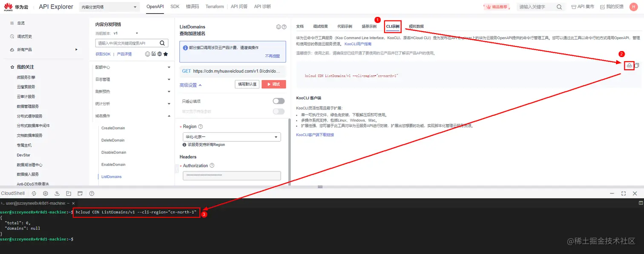Click the CloudShell upload file icon
This screenshot has height=254, width=644.
(x=57, y=193)
